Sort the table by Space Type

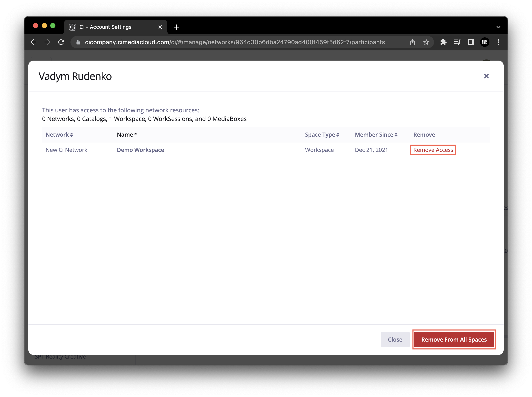coord(322,134)
